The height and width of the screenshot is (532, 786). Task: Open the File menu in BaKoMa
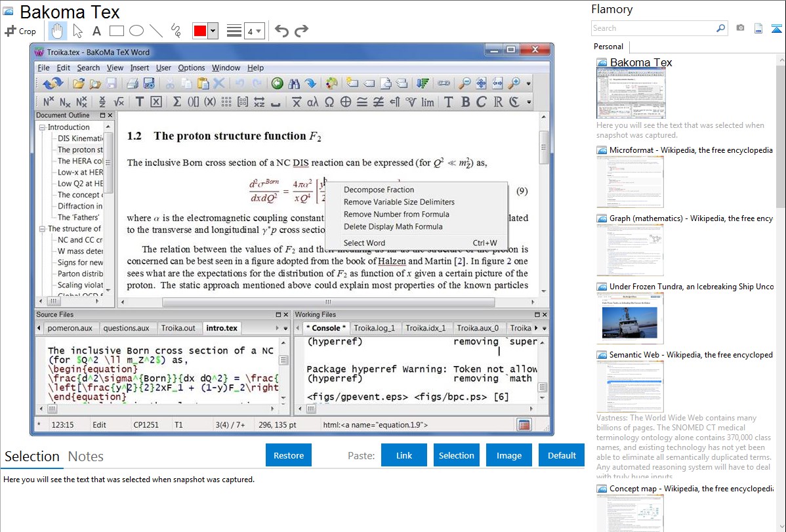[x=43, y=68]
